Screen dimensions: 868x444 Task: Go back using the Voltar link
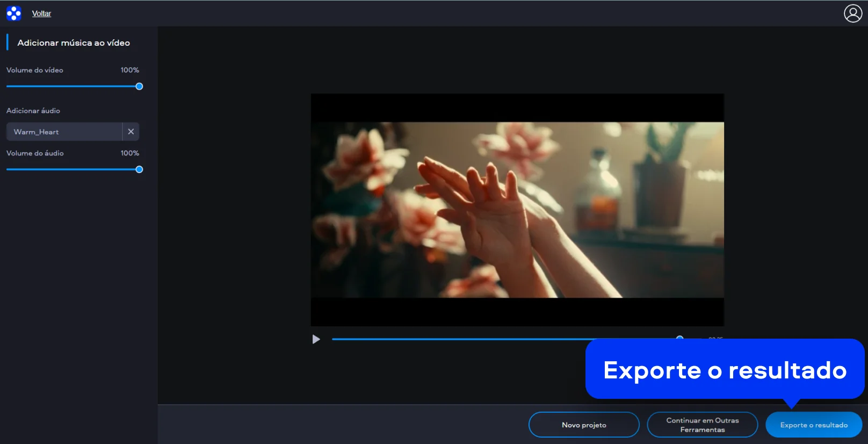(x=41, y=13)
